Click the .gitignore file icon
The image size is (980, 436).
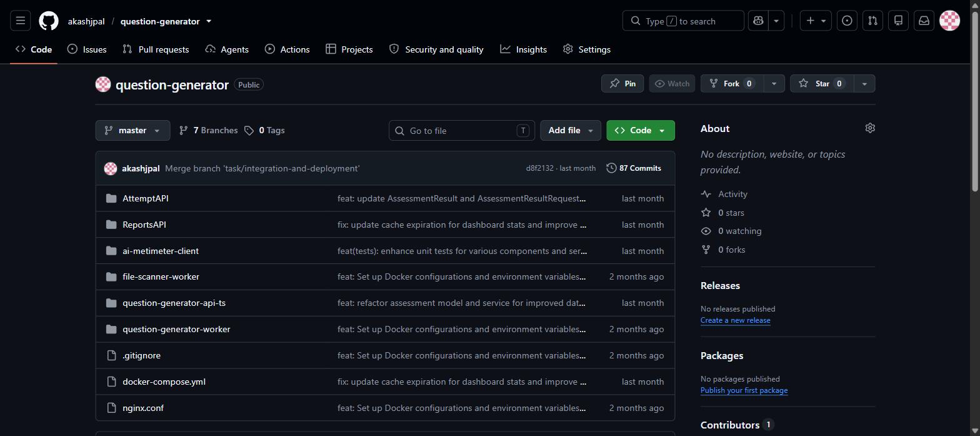click(111, 355)
